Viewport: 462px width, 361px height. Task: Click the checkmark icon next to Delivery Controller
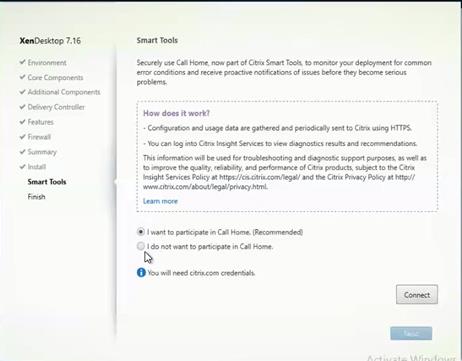22,107
